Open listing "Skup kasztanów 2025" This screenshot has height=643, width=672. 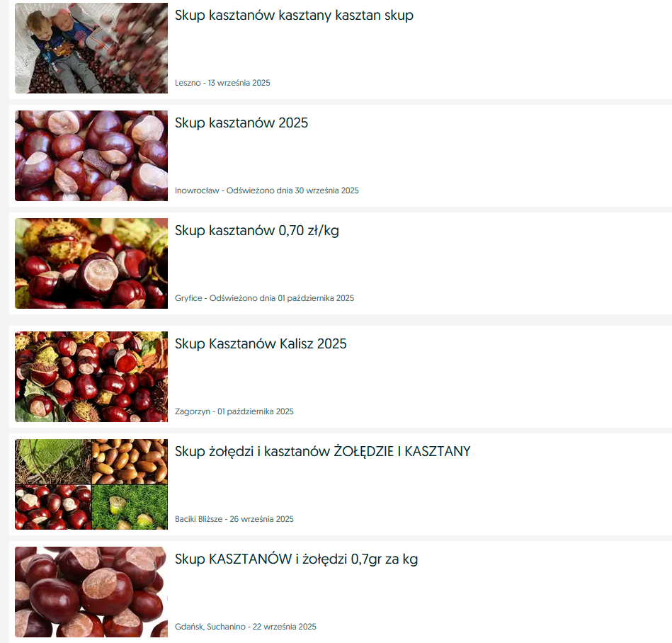point(241,123)
